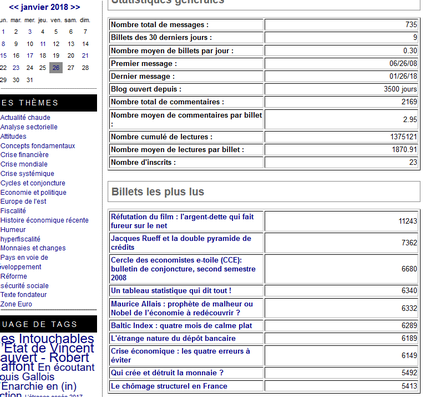The height and width of the screenshot is (397, 425).
Task: Select day 17 in the calendar
Action: [x=30, y=56]
